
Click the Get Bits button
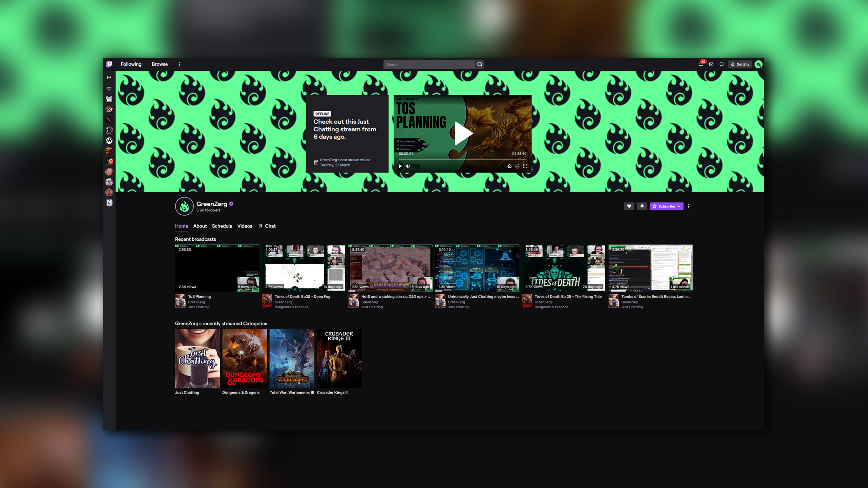[x=740, y=64]
